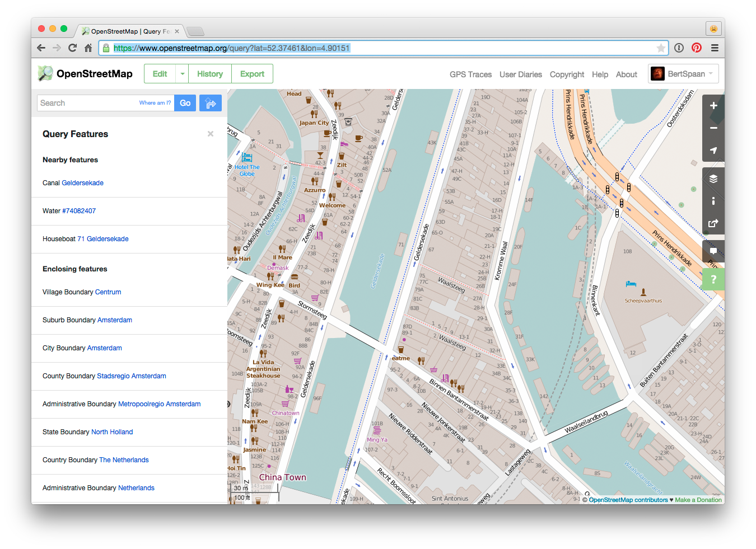756x549 pixels.
Task: Add a note to the map
Action: pyautogui.click(x=713, y=251)
